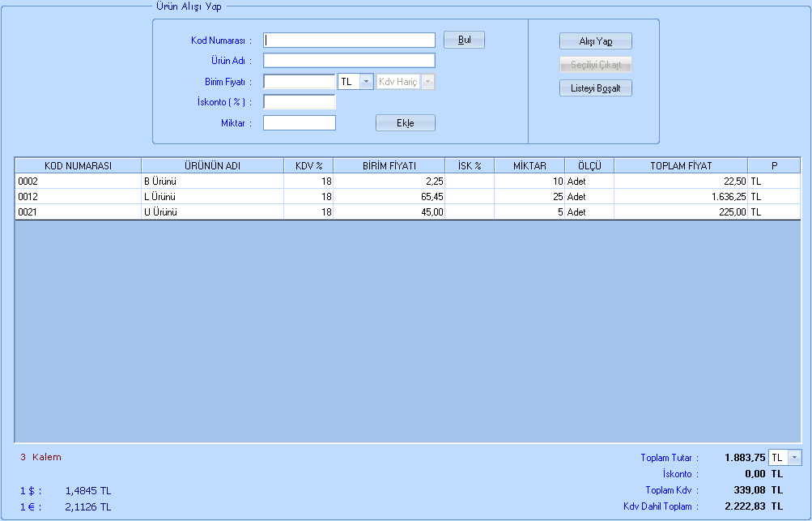The image size is (812, 521).
Task: Click the Ürün Adı text field
Action: pos(349,61)
